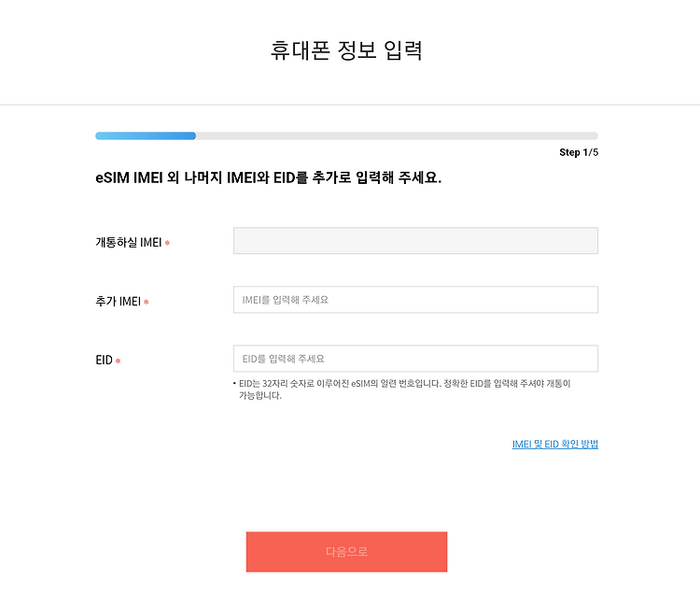Click the Step 1/5 indicator text
The image size is (700, 609).
coord(579,152)
